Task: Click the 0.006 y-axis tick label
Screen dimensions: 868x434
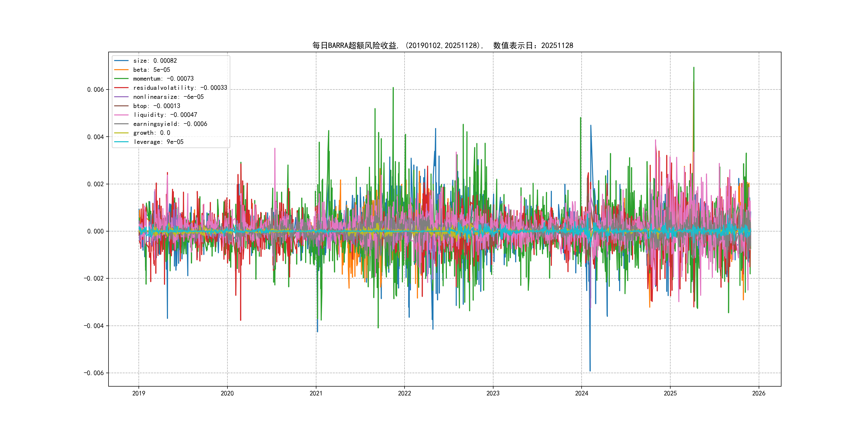Action: click(x=95, y=90)
